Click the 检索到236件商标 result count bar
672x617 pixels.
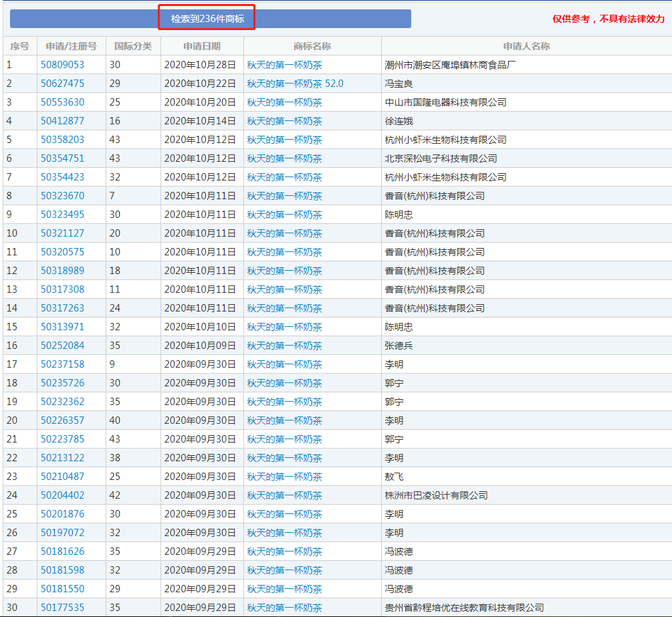[x=207, y=19]
